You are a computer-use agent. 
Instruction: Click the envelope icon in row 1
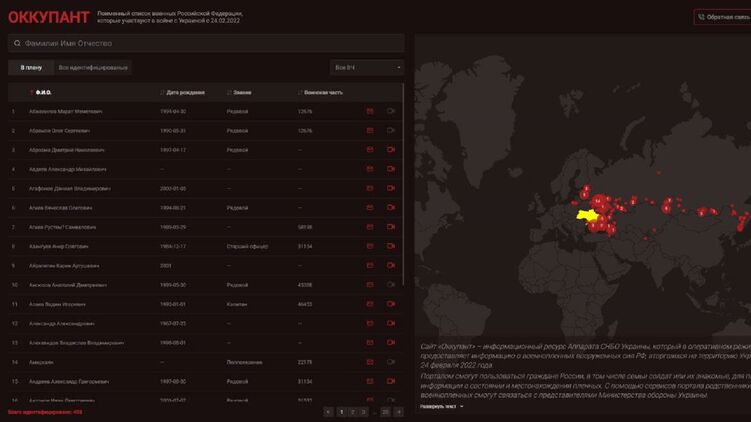[x=370, y=111]
